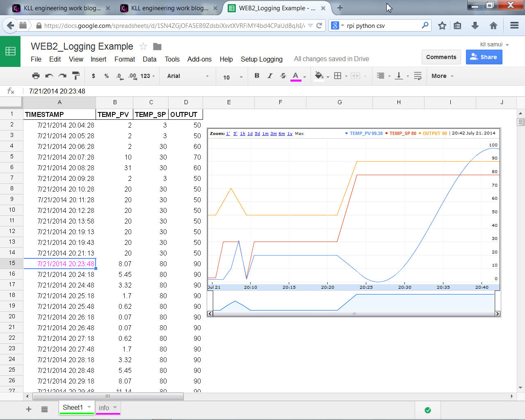
Task: Expand the More toolbar dropdown
Action: 442,76
